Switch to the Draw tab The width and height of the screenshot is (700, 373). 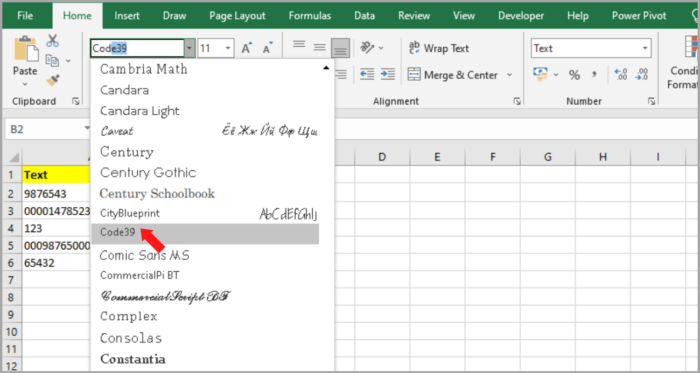pos(175,16)
